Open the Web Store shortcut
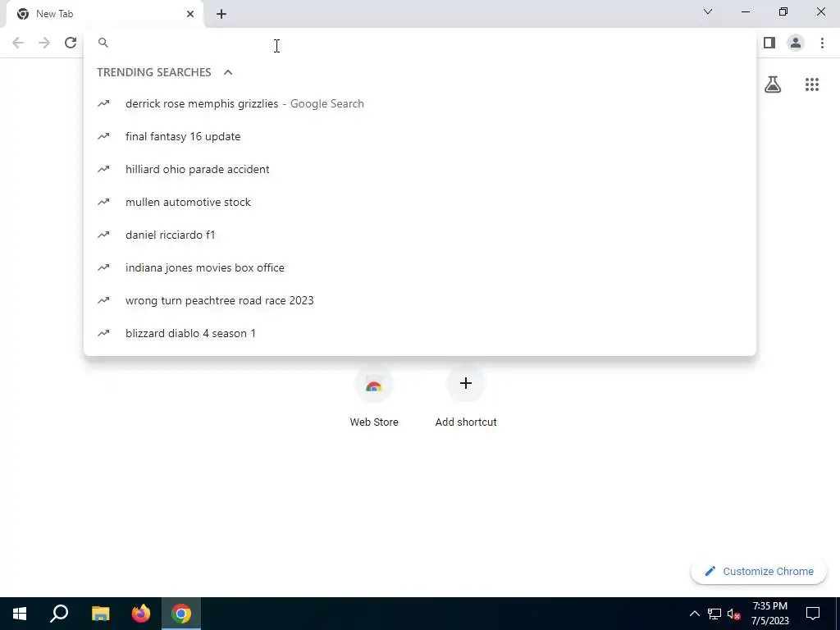This screenshot has height=630, width=840. coord(374,396)
